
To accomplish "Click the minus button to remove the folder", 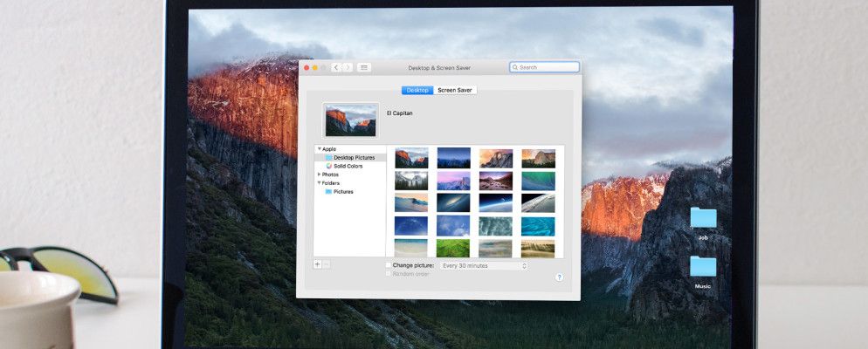I will pos(326,264).
